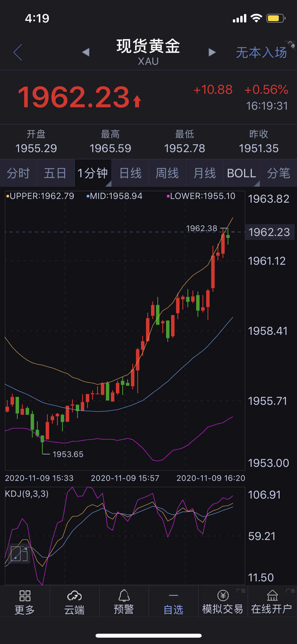
Task: Expand the BOLL indicator dropdown
Action: point(242,173)
